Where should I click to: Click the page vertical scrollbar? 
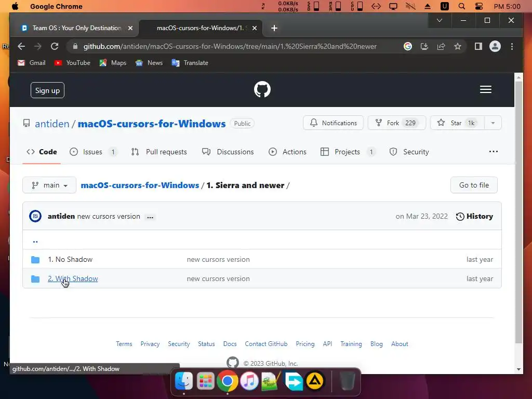pyautogui.click(x=518, y=212)
